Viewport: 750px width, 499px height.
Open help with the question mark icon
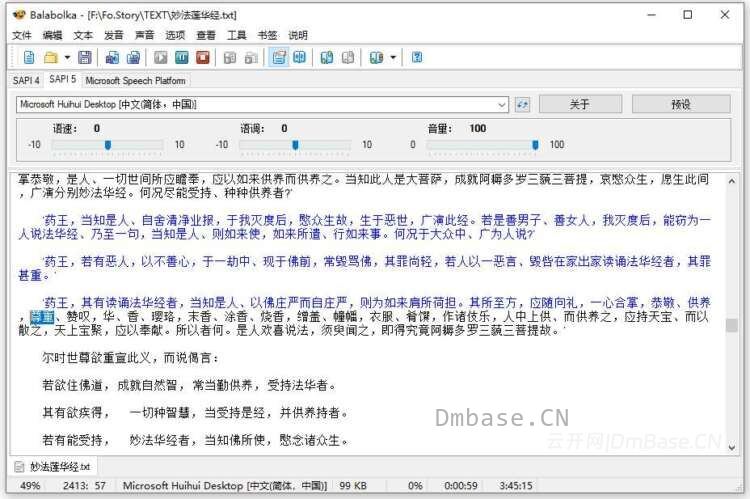pos(417,58)
